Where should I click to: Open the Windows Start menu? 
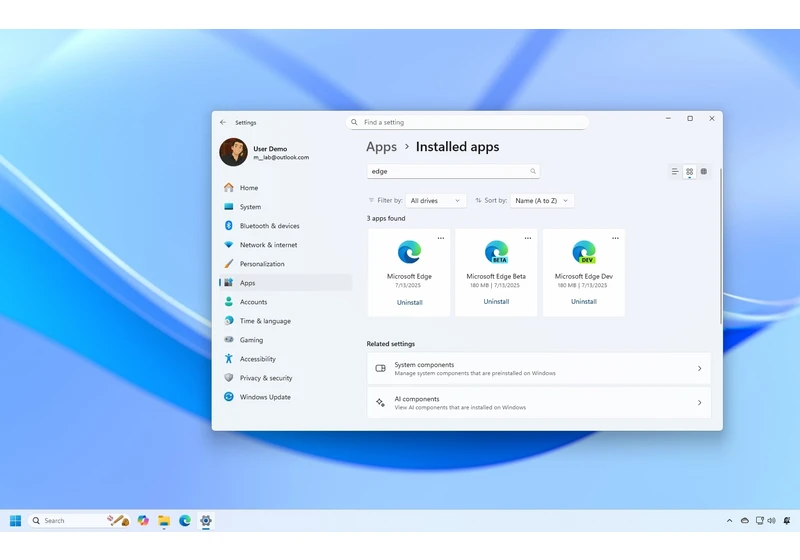tap(15, 520)
